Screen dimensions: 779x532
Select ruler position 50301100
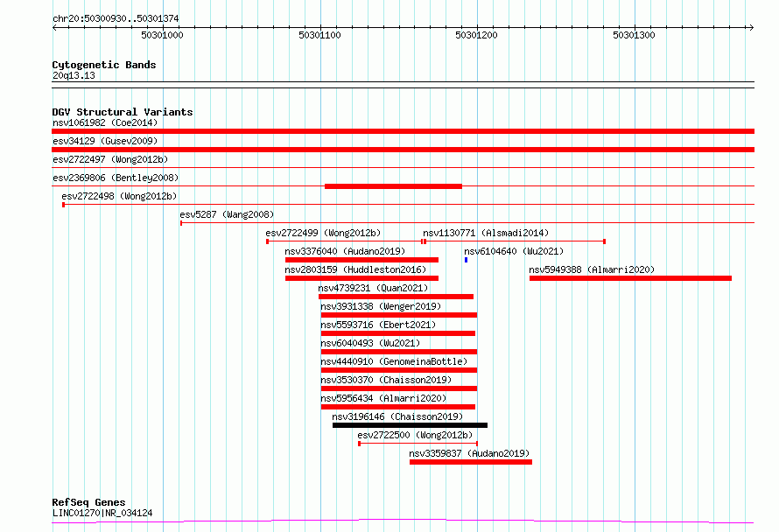pyautogui.click(x=320, y=35)
